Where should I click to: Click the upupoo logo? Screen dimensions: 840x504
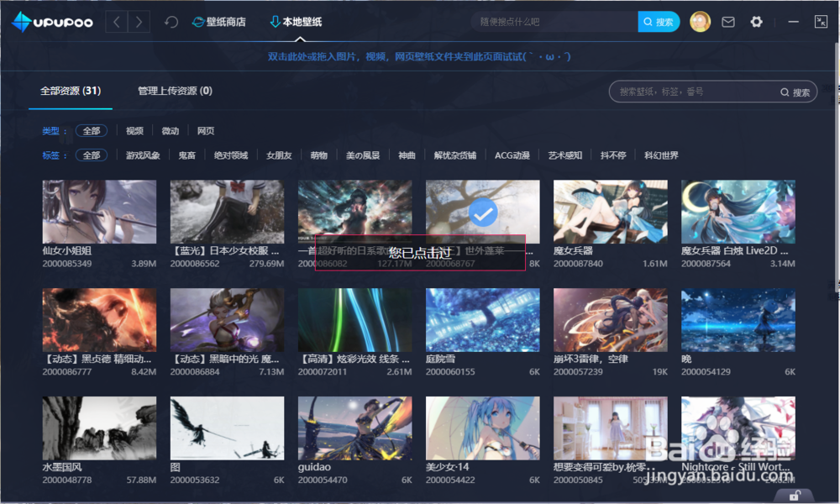pyautogui.click(x=52, y=22)
